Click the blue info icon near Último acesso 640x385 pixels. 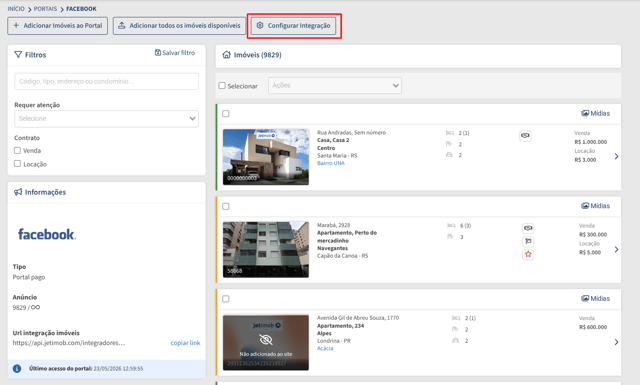17,369
